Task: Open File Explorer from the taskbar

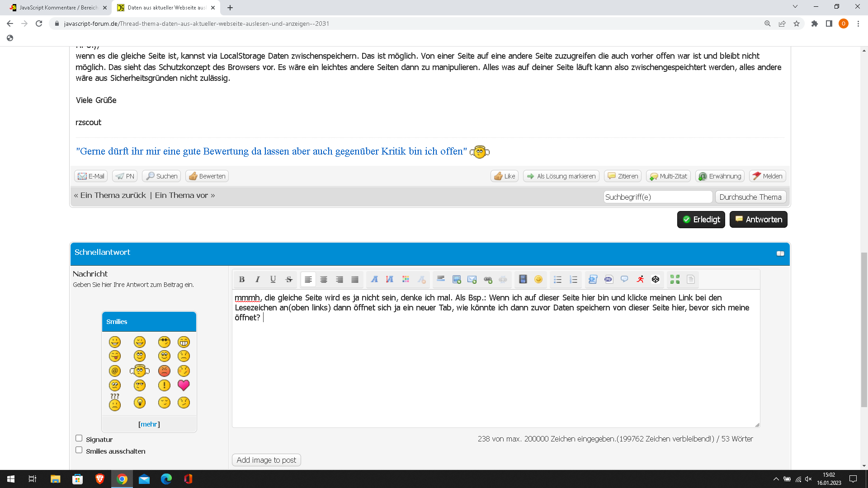Action: (x=56, y=479)
